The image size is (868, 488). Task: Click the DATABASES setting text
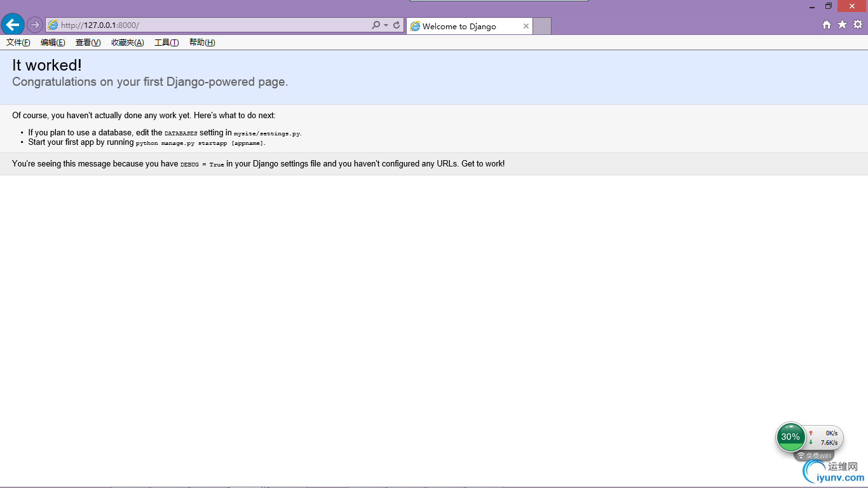(x=181, y=133)
